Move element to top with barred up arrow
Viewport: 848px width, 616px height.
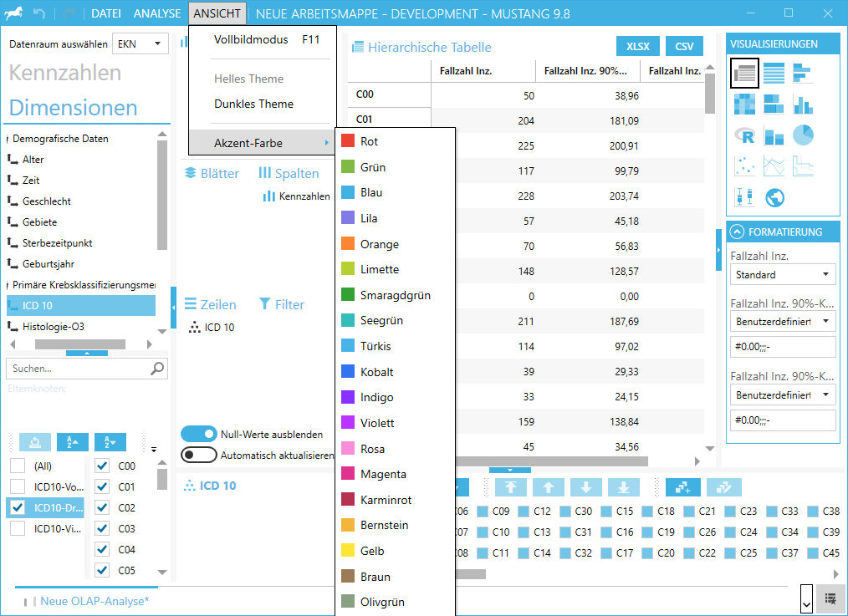(510, 487)
